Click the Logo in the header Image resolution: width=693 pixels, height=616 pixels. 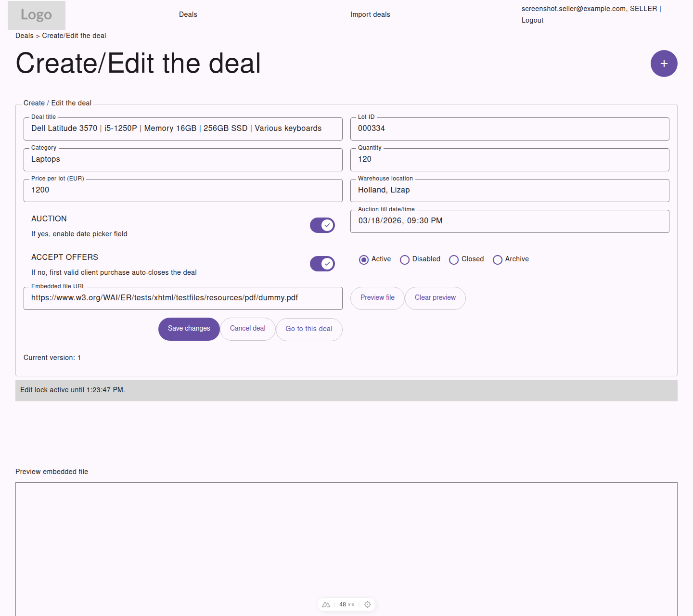(x=36, y=15)
